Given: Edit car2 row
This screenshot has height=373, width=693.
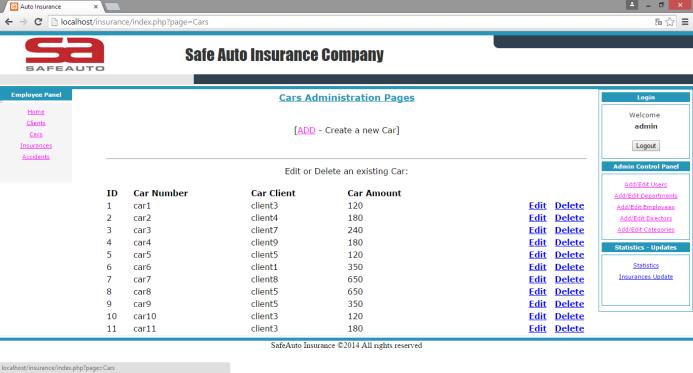Looking at the screenshot, I should pos(537,218).
